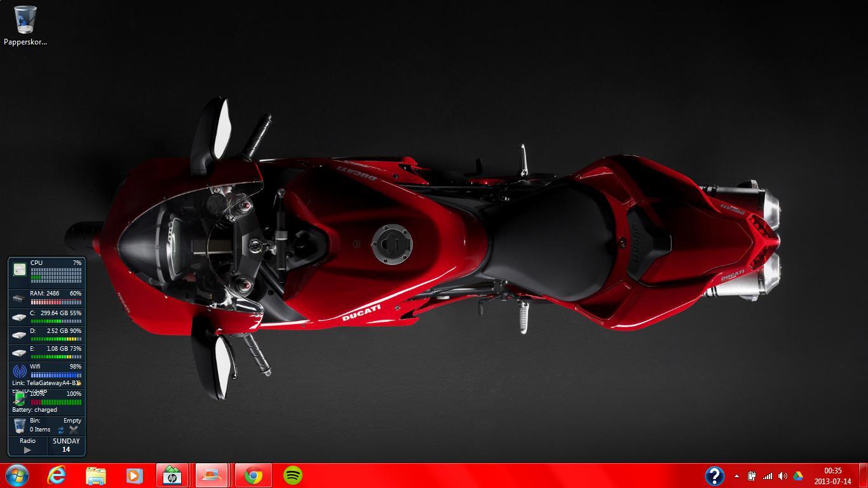Empty the bin with the X icon

point(74,430)
